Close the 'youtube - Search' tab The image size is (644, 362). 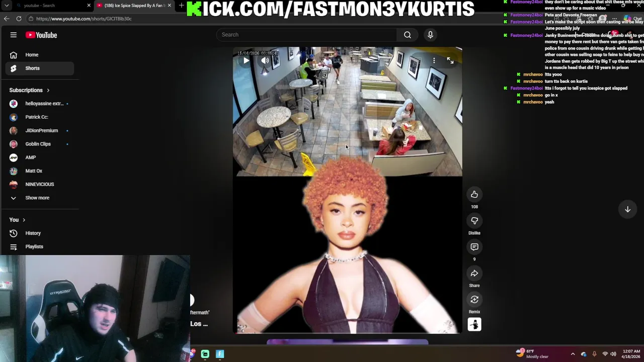tap(89, 6)
